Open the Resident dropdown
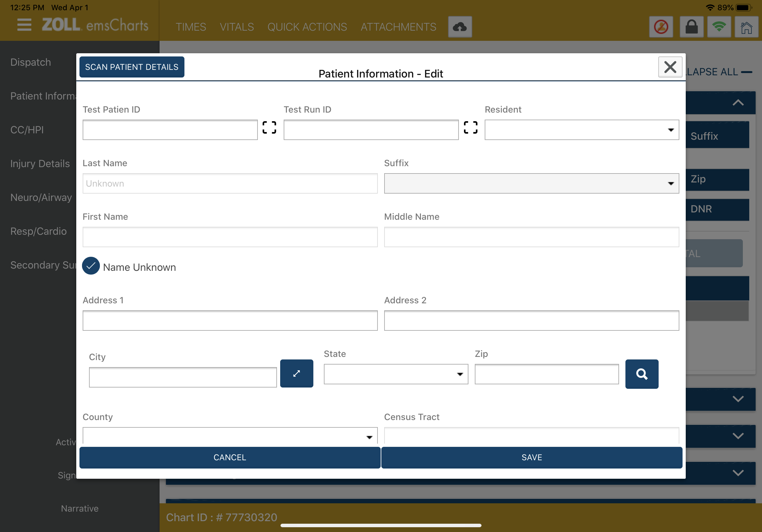 click(x=581, y=130)
